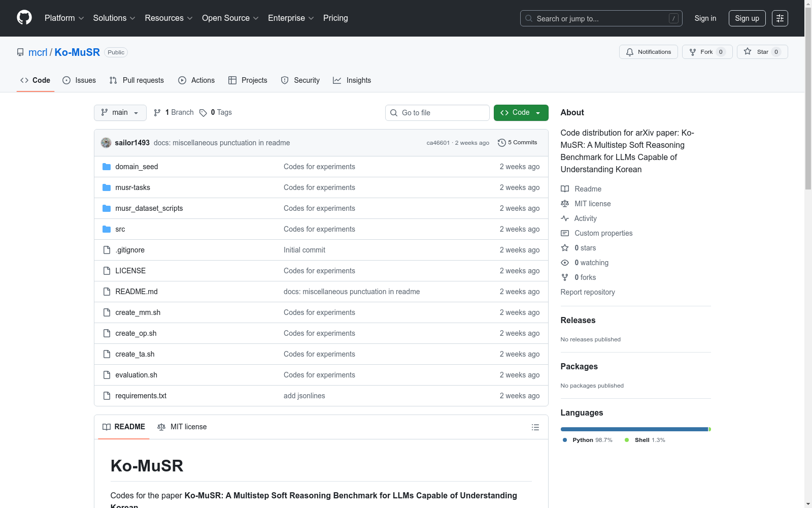This screenshot has height=508, width=812.
Task: Switch to the Projects tab
Action: coord(248,80)
